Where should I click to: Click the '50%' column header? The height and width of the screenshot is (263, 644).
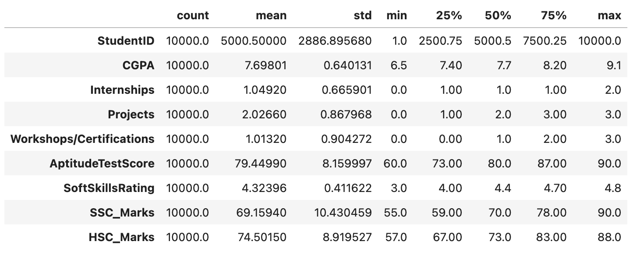pos(498,16)
